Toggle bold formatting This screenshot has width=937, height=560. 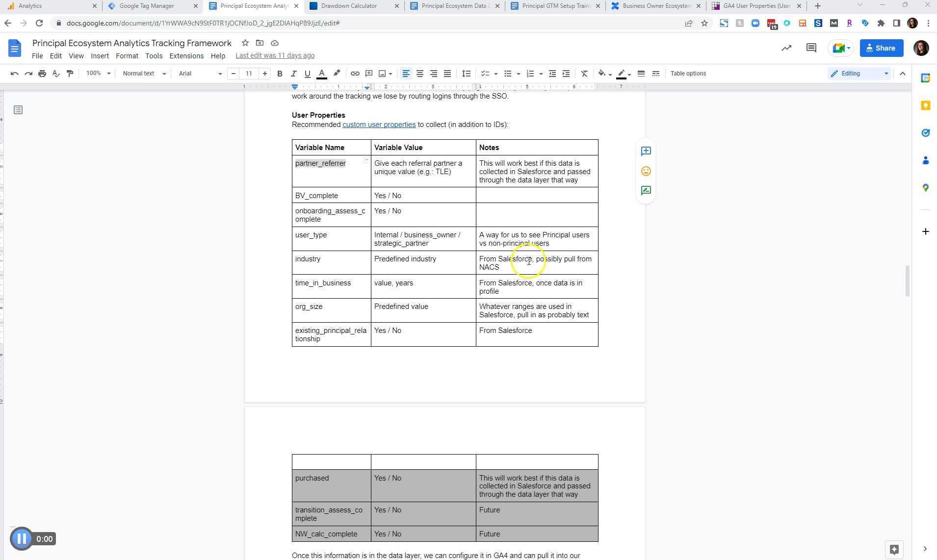[x=280, y=74]
